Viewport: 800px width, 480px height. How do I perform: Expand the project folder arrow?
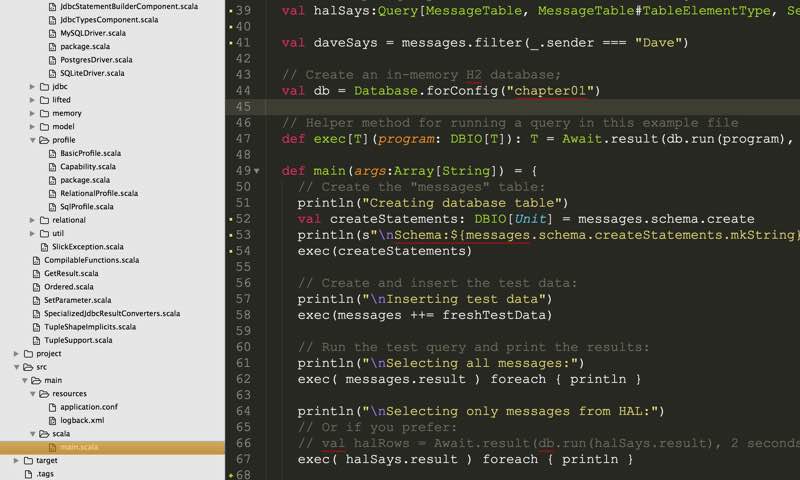(x=15, y=353)
